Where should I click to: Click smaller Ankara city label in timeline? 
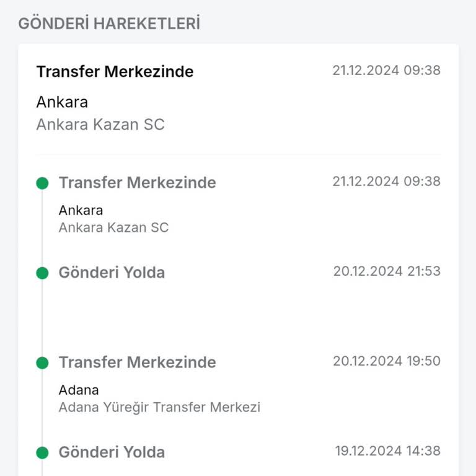[x=81, y=210]
